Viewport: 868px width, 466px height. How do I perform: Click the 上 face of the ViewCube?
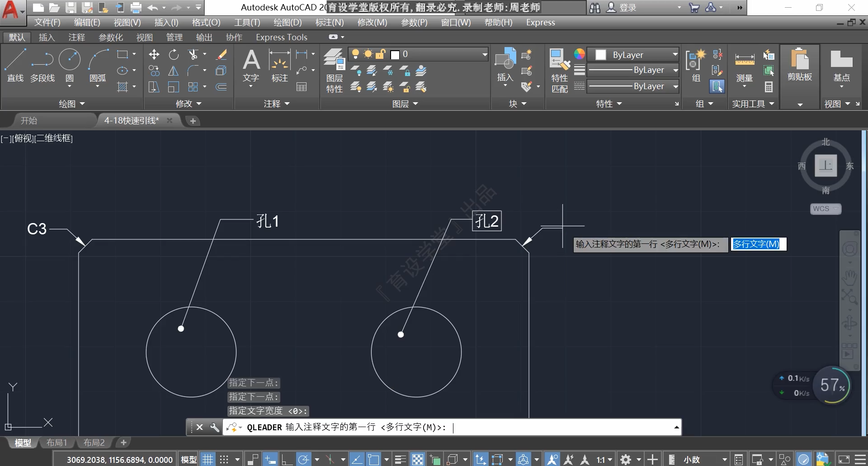pyautogui.click(x=826, y=166)
